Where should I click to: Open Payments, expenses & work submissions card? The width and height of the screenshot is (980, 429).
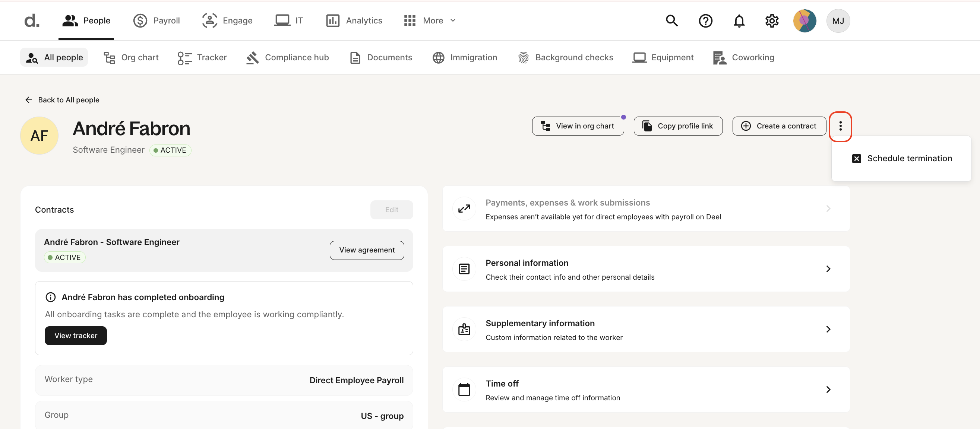pyautogui.click(x=646, y=209)
